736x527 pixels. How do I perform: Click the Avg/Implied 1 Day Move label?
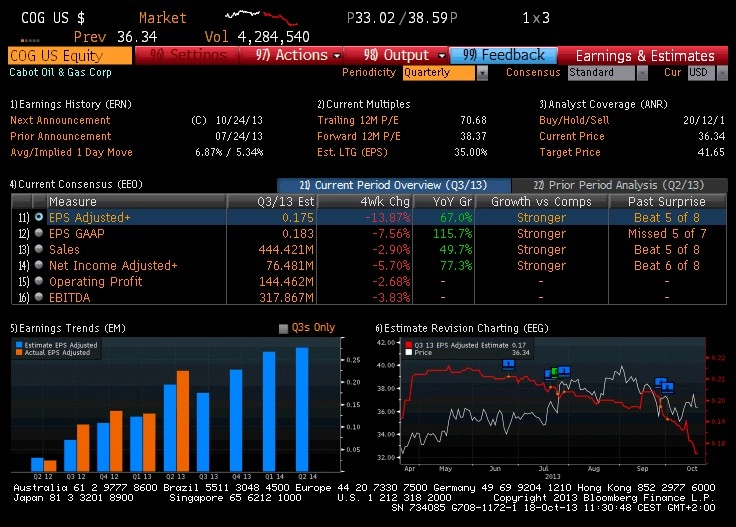click(71, 152)
